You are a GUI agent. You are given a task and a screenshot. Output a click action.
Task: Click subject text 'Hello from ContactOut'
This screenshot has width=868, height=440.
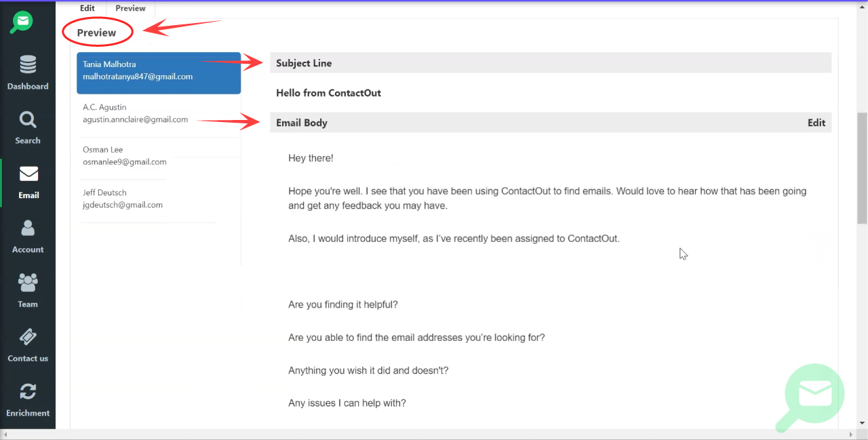pyautogui.click(x=328, y=93)
